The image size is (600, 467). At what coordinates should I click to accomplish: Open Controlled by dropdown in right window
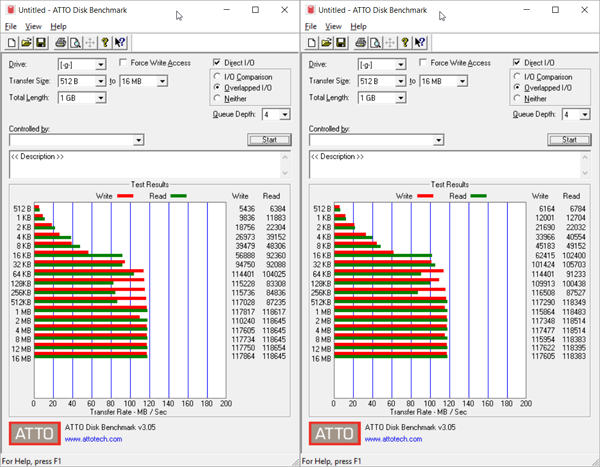439,140
